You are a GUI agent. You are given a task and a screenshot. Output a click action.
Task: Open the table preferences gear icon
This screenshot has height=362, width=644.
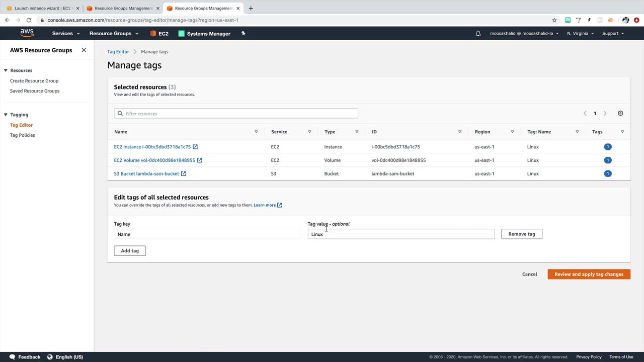pos(620,114)
